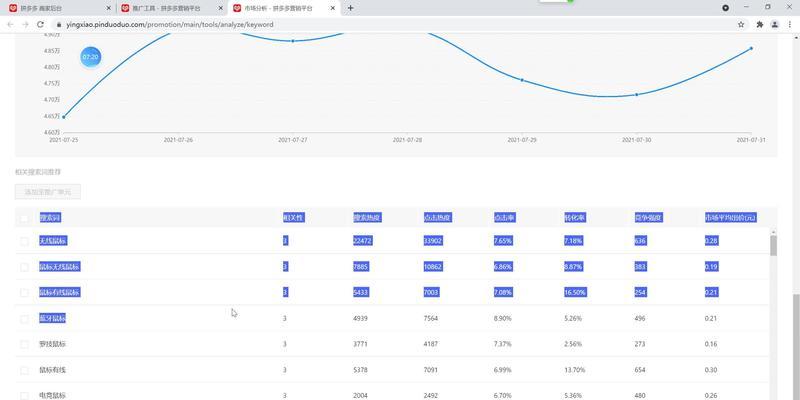The image size is (800, 400).
Task: Click the recording dot icon in title bar
Action: point(726,8)
